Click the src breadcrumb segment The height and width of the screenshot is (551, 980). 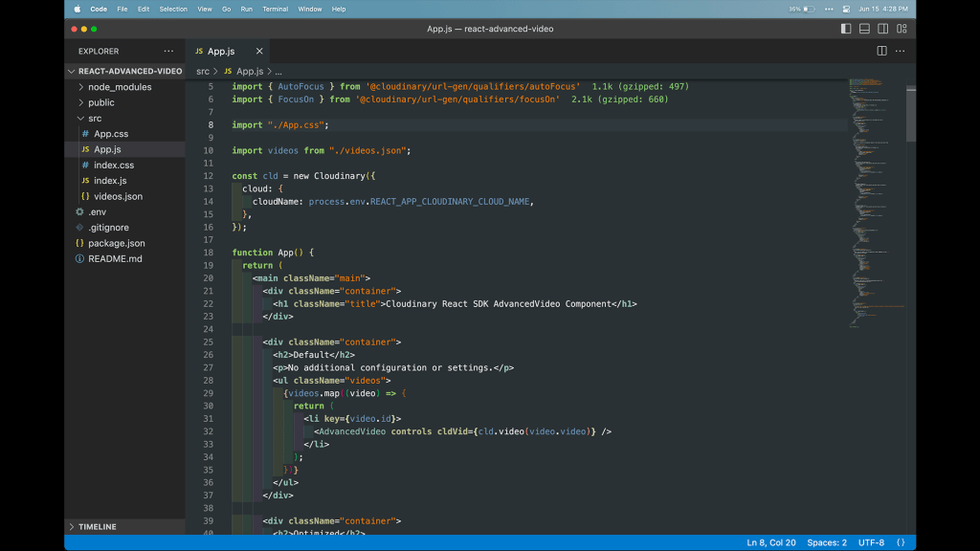point(203,71)
